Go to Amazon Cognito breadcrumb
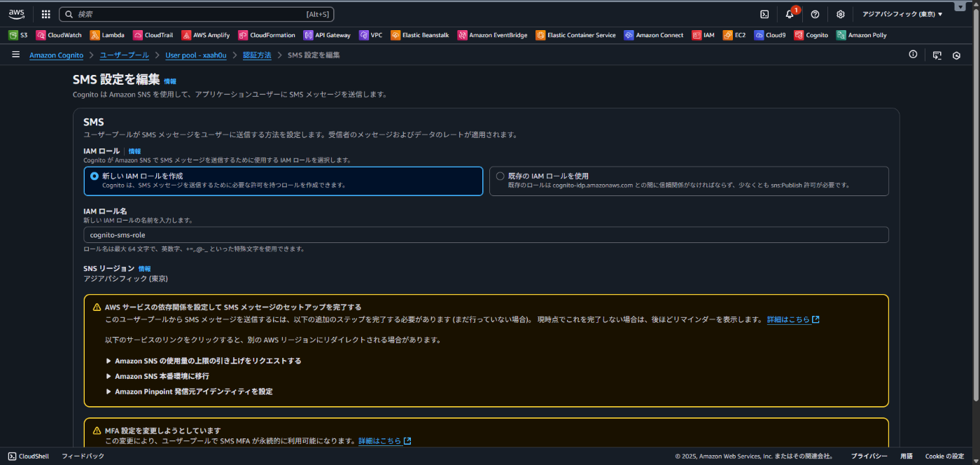This screenshot has width=980, height=465. [x=56, y=55]
